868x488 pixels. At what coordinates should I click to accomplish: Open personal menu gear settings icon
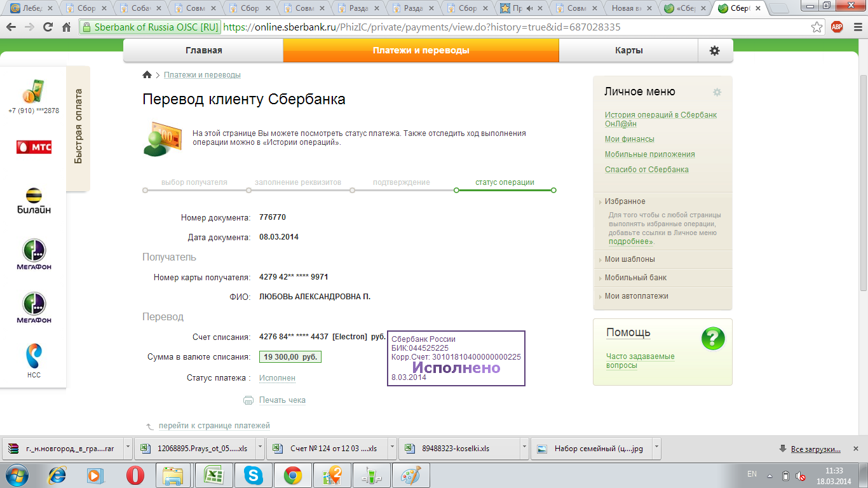point(717,92)
